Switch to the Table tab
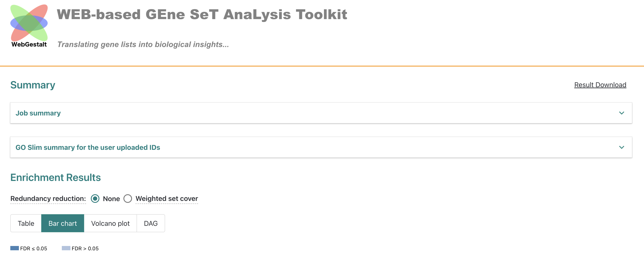This screenshot has width=644, height=258. click(x=26, y=223)
